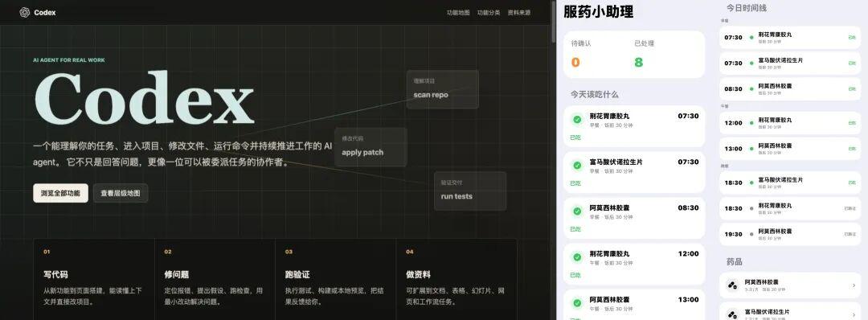Click the 药品 section heading

734,261
